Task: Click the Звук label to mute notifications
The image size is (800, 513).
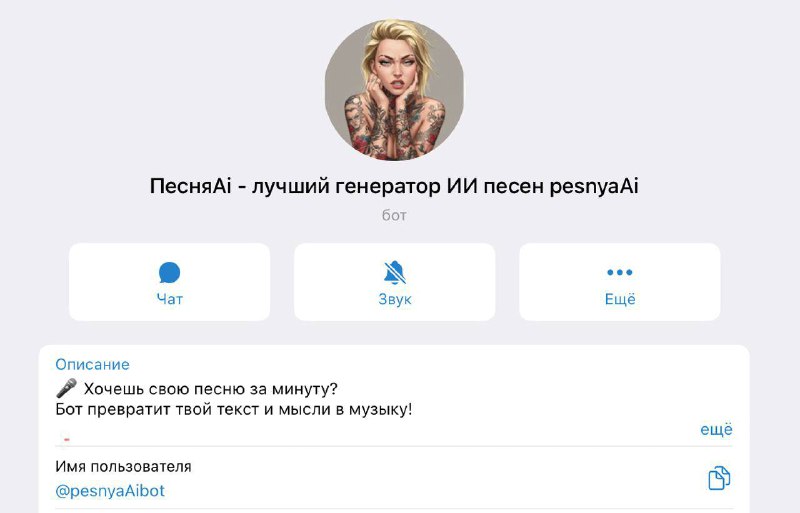Action: pos(394,299)
